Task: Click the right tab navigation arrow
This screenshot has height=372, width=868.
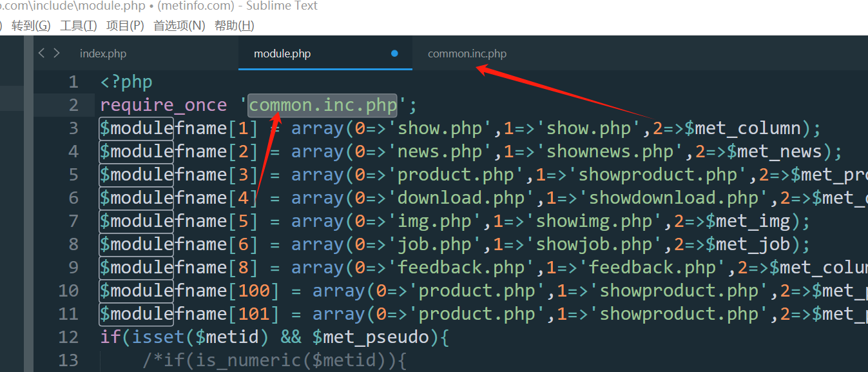Action: coord(57,54)
